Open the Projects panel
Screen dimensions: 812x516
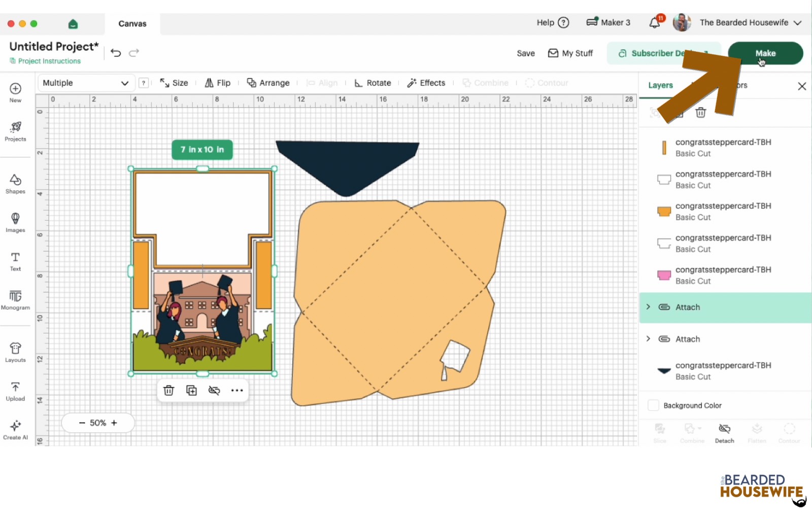point(15,131)
